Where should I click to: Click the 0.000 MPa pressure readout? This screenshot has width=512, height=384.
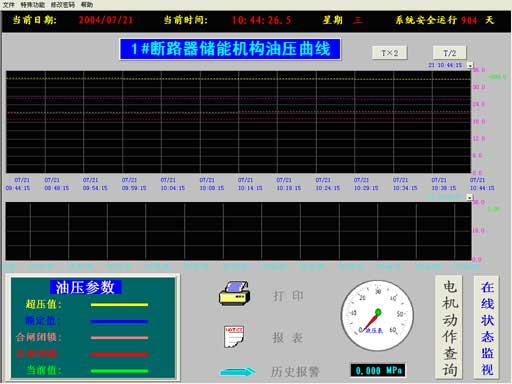click(x=378, y=370)
